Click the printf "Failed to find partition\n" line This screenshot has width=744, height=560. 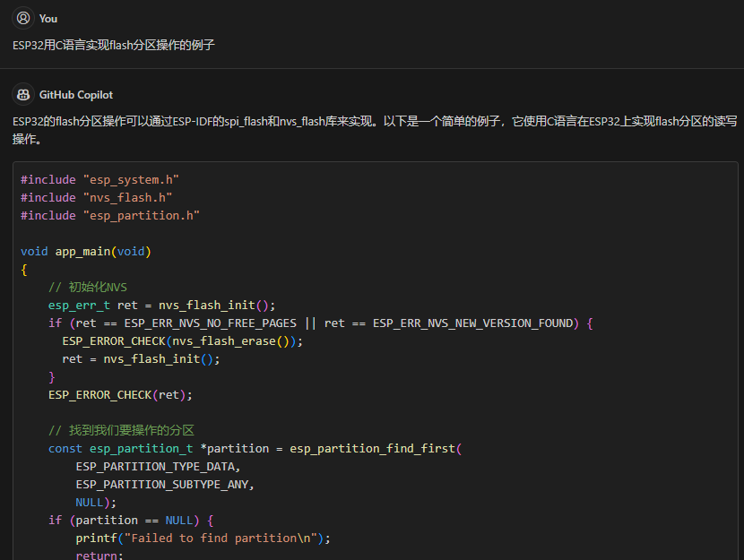click(203, 538)
